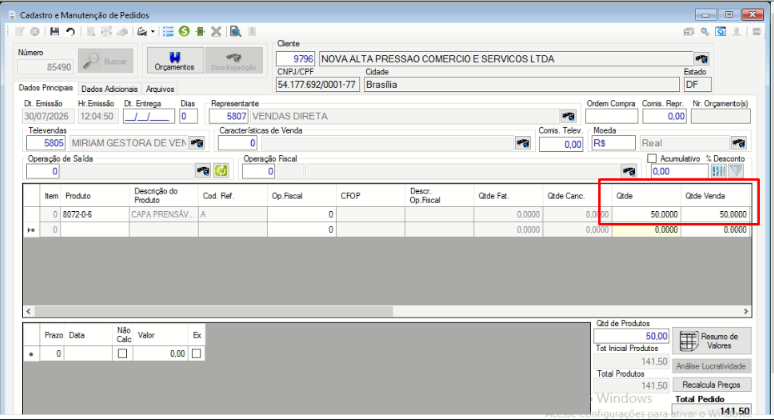The height and width of the screenshot is (420, 774).
Task: Click the Prazo cell in payment grid
Action: [52, 353]
